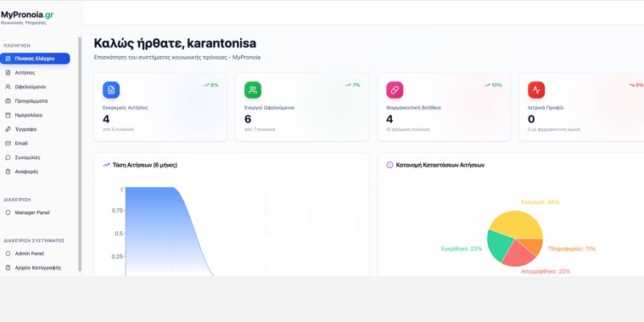Click the 0.25 axis label on chart

(x=117, y=257)
